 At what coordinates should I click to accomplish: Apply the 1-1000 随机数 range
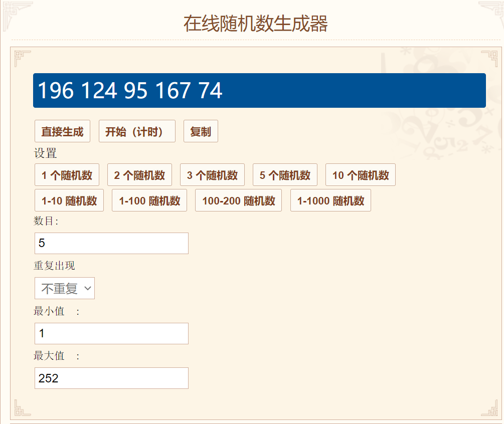pyautogui.click(x=331, y=200)
